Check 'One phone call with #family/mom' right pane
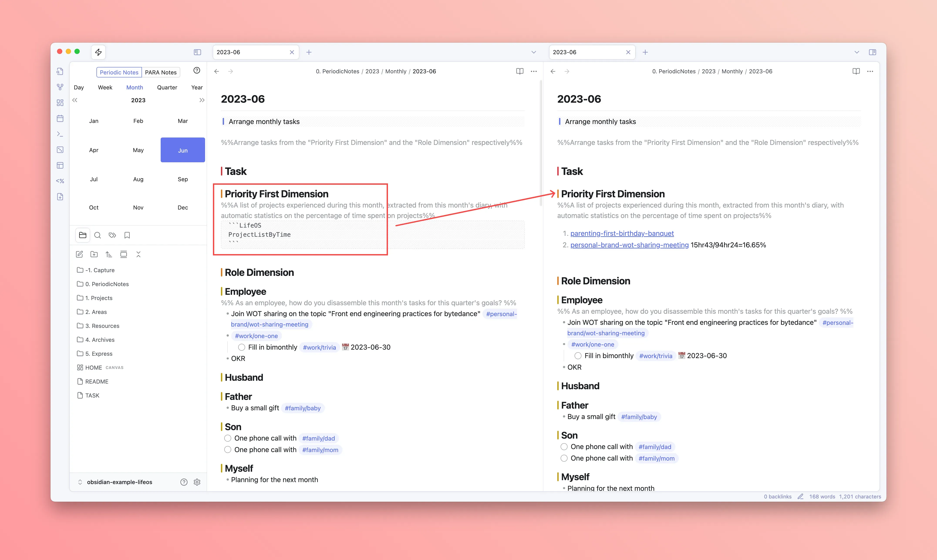 pyautogui.click(x=564, y=458)
